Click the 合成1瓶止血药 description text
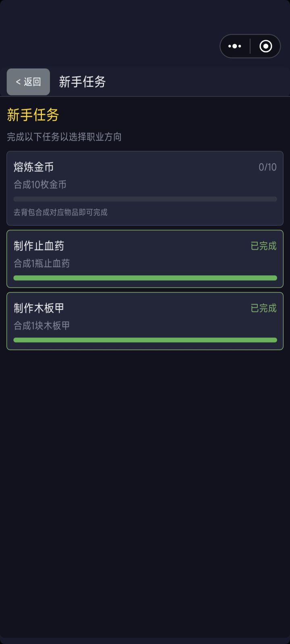290x644 pixels. pyautogui.click(x=41, y=264)
